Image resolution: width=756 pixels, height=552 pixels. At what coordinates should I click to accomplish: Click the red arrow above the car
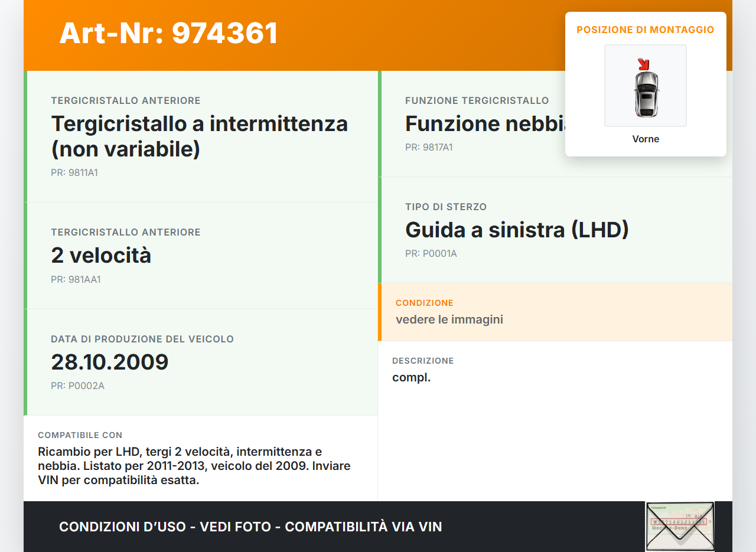(x=643, y=64)
